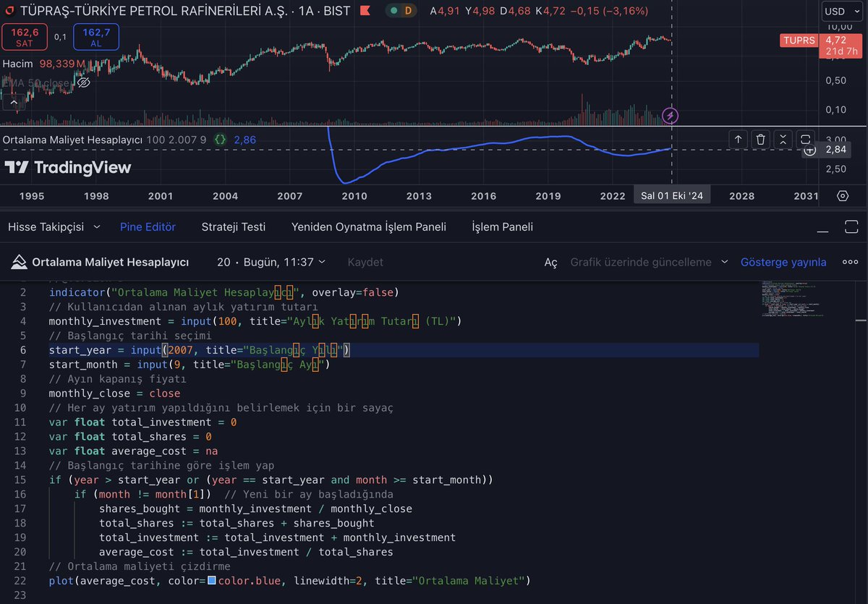Image resolution: width=868 pixels, height=604 pixels.
Task: Click the 2010 label on time axis
Action: (354, 196)
